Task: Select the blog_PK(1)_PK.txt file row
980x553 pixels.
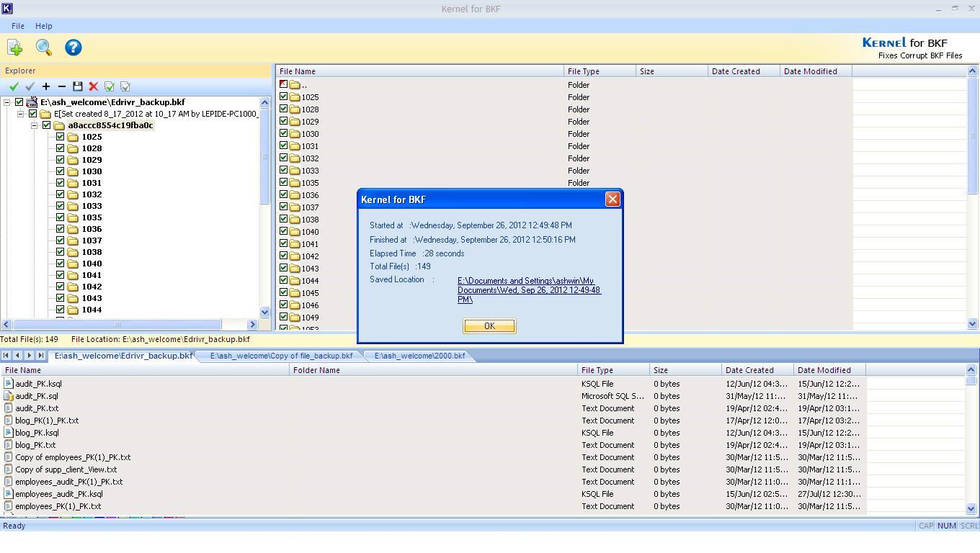Action: tap(432, 421)
